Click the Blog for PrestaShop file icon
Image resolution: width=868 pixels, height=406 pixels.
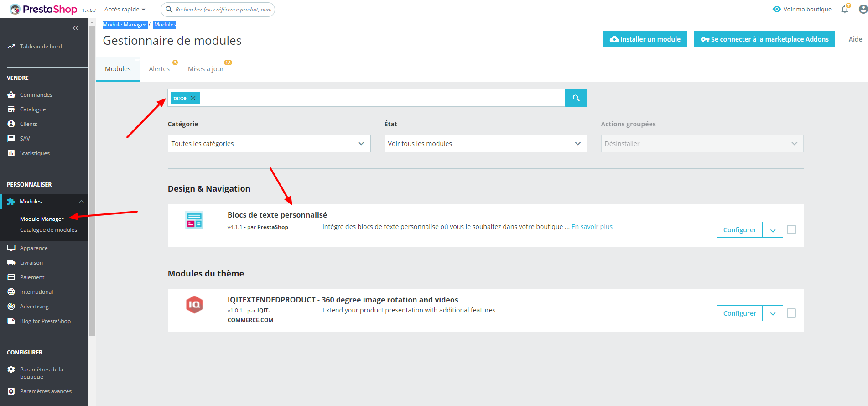pos(11,321)
